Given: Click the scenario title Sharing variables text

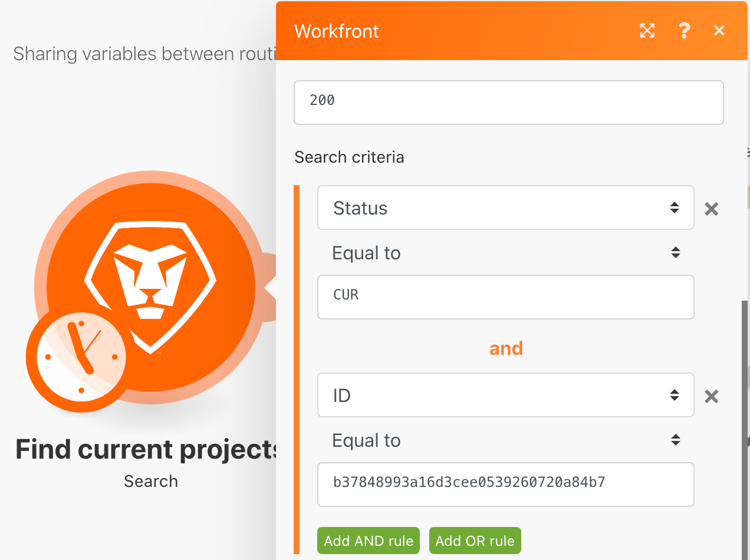Looking at the screenshot, I should point(144,54).
